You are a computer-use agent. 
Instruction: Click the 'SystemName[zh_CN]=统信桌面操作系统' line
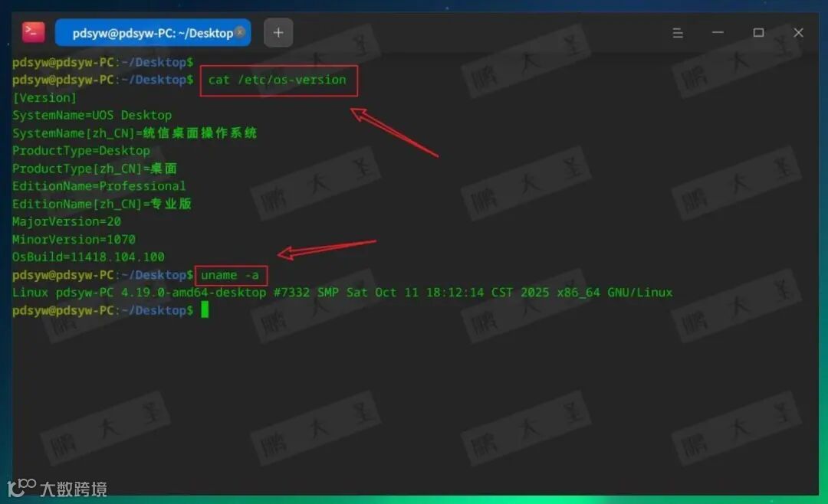(135, 133)
